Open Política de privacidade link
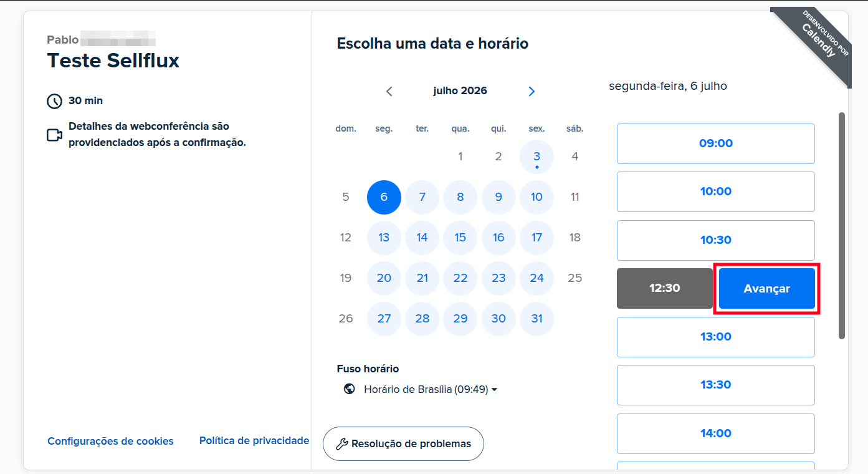 tap(254, 440)
